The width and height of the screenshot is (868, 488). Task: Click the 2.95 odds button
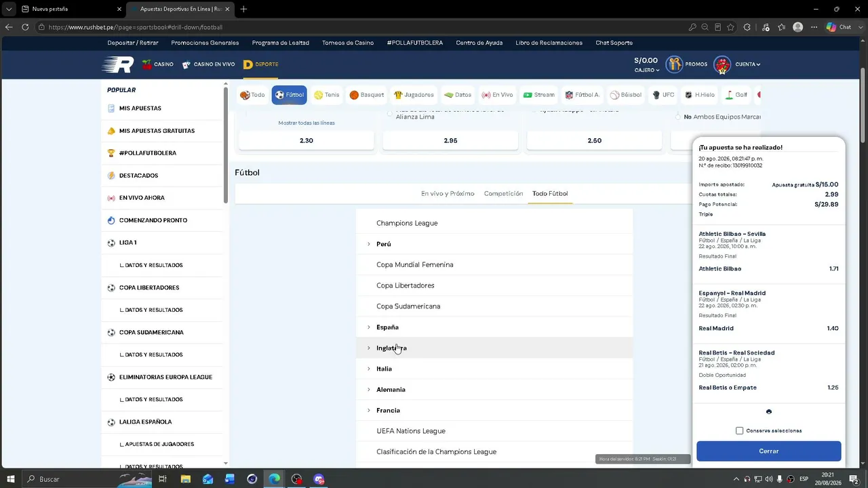pos(450,140)
